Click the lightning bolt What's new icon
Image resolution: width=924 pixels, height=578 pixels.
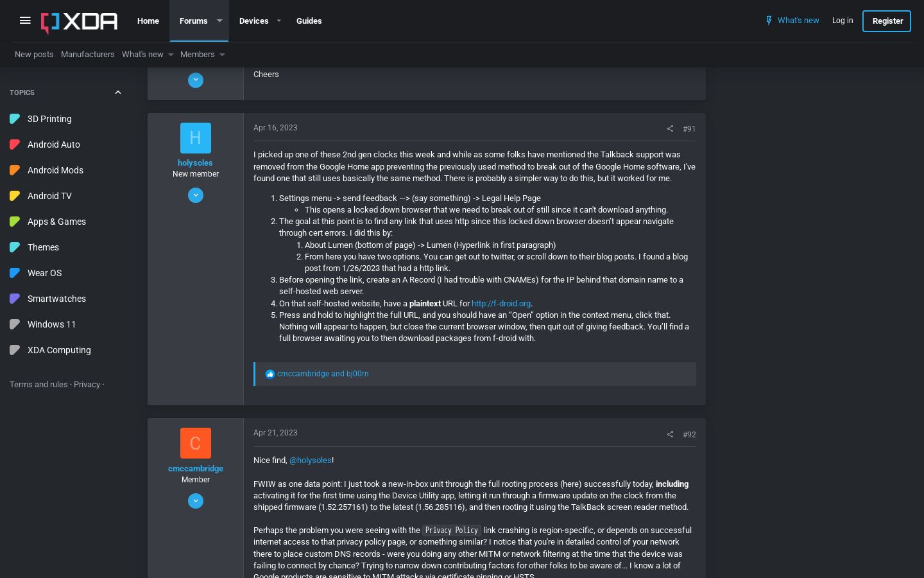769,21
